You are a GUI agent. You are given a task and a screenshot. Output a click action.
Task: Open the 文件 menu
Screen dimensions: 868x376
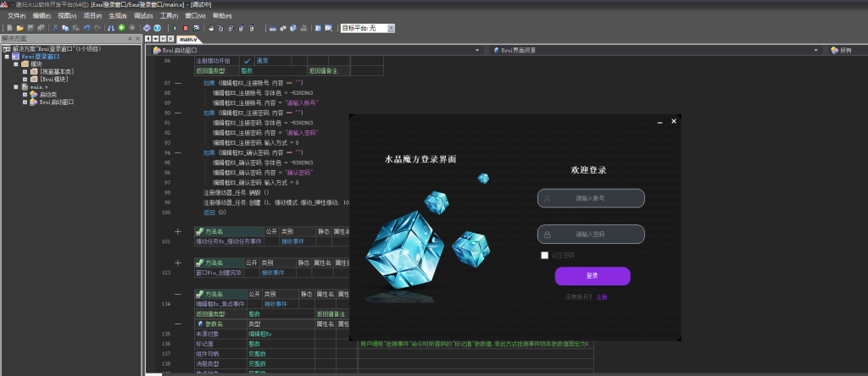tap(16, 16)
